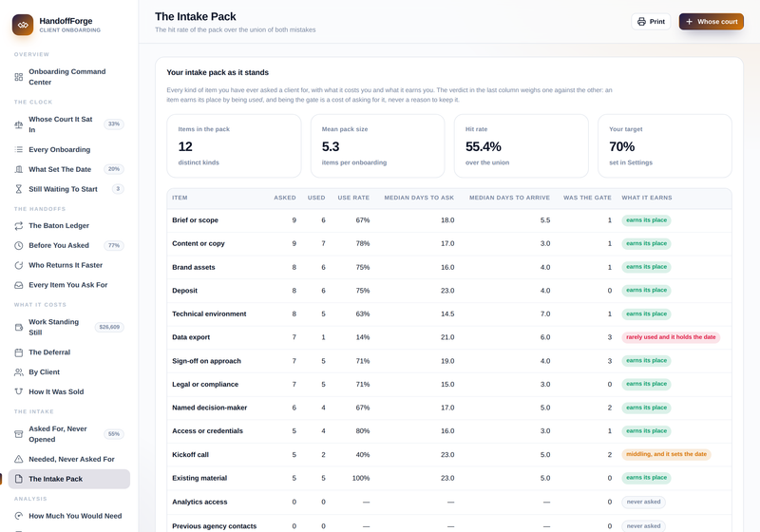Click the HandoffForge logo icon

click(x=23, y=25)
